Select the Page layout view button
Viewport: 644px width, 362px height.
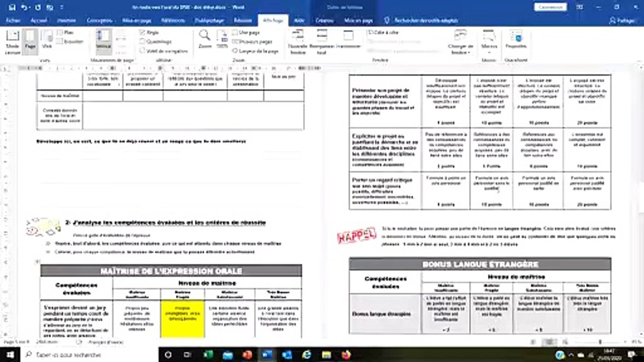tap(31, 41)
